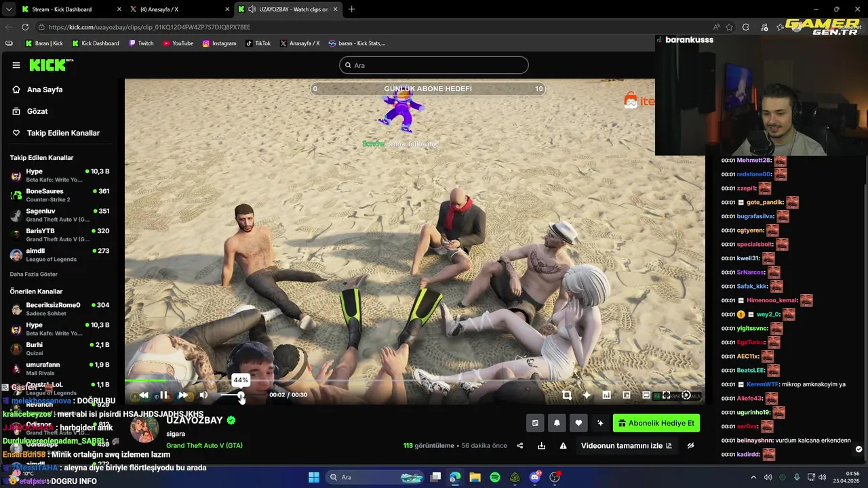
Task: Open Spotify from the taskbar
Action: tap(495, 477)
